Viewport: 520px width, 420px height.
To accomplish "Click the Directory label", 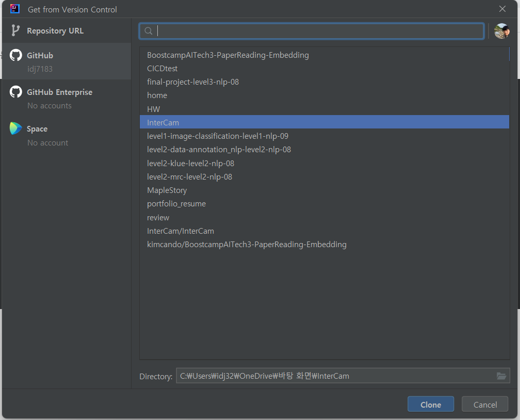I will coord(156,377).
